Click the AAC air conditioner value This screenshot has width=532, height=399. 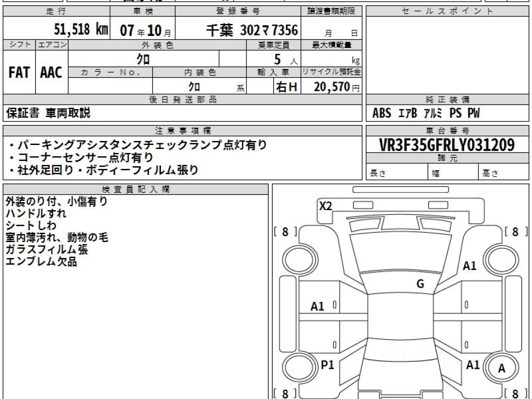click(x=51, y=73)
